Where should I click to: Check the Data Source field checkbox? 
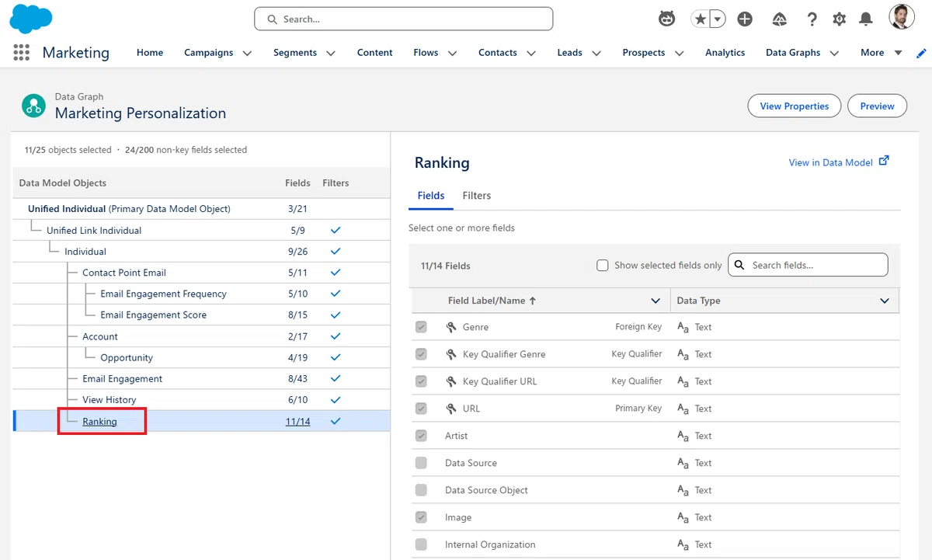[x=421, y=463]
